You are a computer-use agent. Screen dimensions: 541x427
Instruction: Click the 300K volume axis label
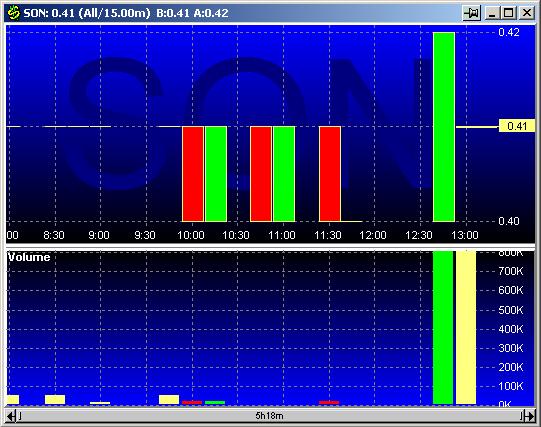pyautogui.click(x=511, y=348)
